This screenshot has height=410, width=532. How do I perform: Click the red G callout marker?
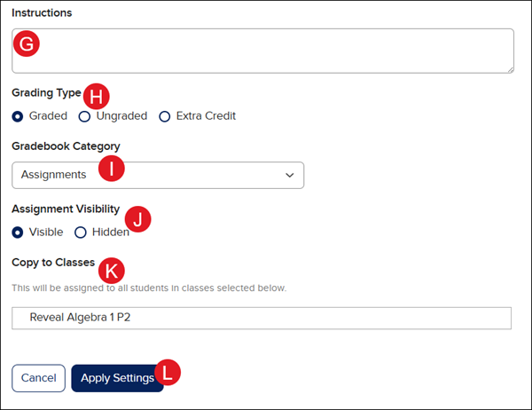pyautogui.click(x=27, y=43)
